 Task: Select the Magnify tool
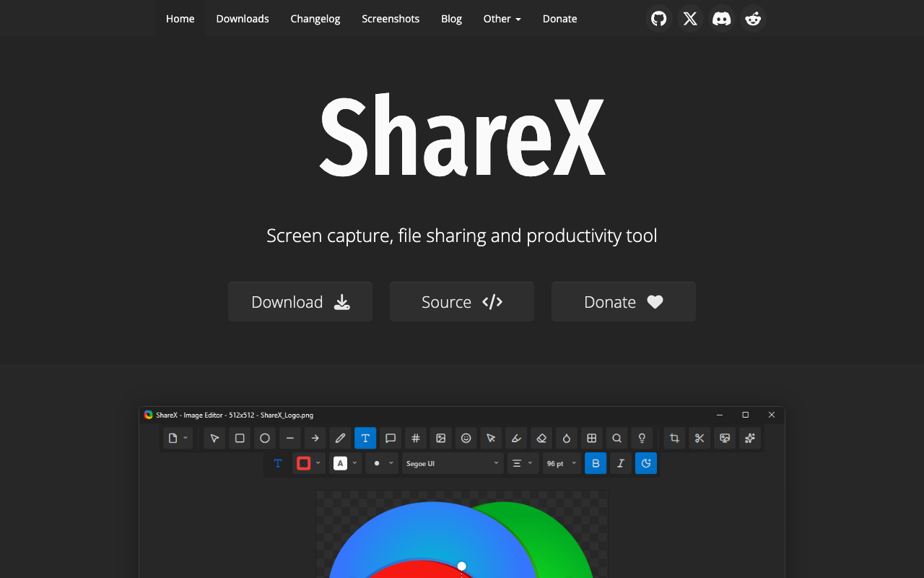[616, 438]
